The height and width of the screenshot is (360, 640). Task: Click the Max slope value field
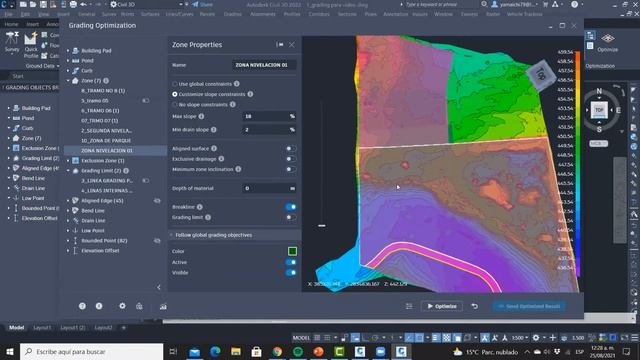[269, 116]
